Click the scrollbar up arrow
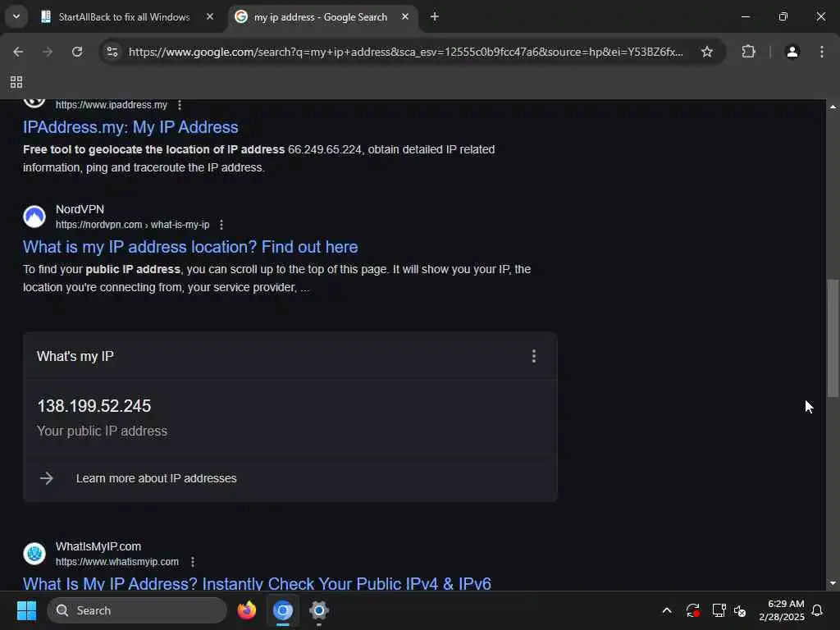 [x=833, y=107]
